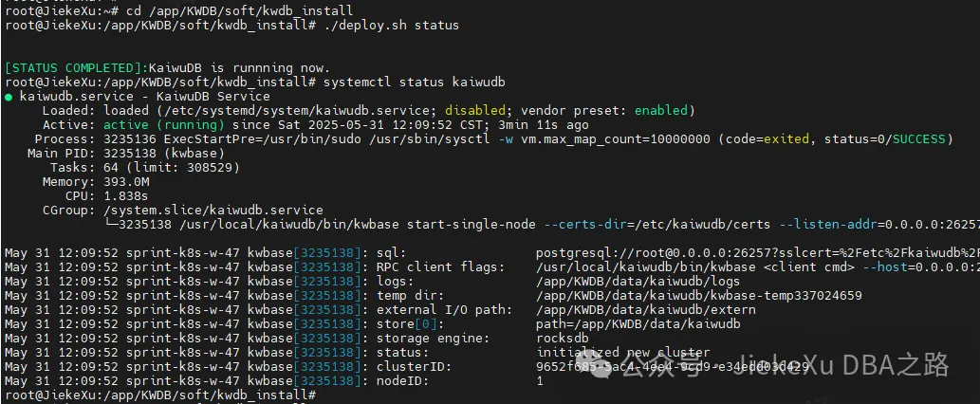The width and height of the screenshot is (980, 404).
Task: Click the 'logs:' log label
Action: point(396,282)
